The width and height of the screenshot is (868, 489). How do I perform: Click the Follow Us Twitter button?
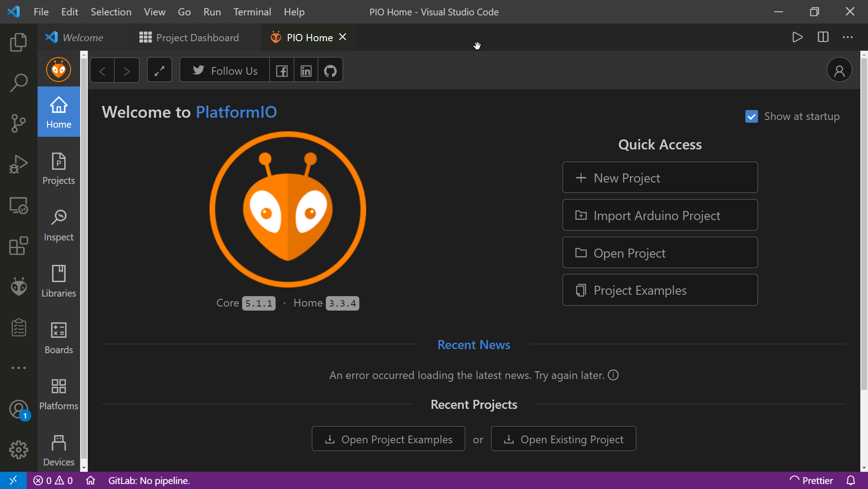[225, 71]
